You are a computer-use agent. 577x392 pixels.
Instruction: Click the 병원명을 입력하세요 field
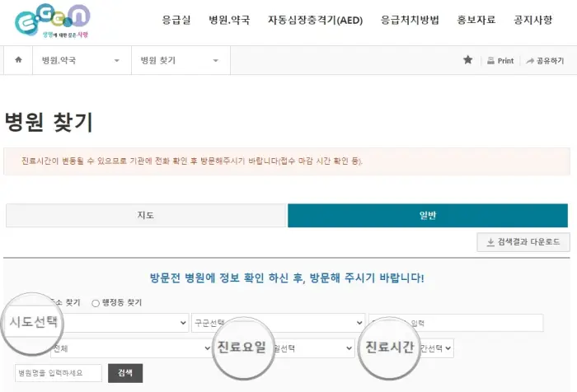(59, 373)
